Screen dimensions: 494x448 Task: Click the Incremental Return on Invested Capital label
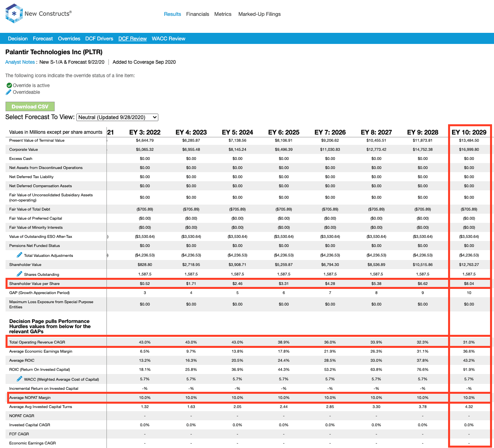click(x=44, y=389)
